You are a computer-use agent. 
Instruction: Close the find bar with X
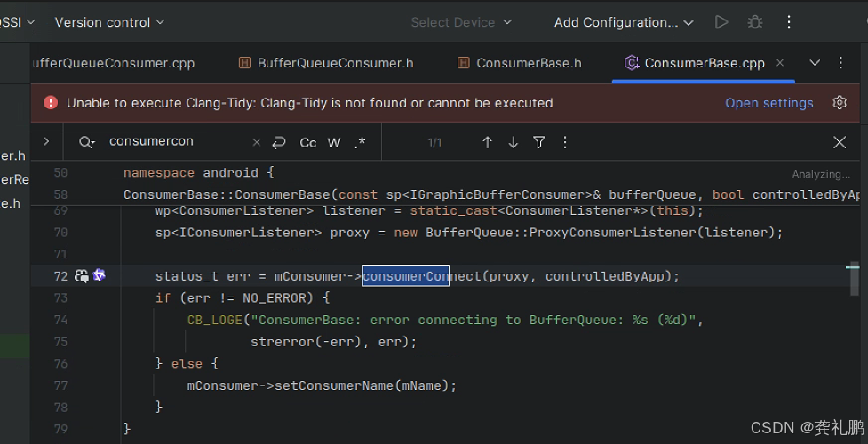coord(840,142)
